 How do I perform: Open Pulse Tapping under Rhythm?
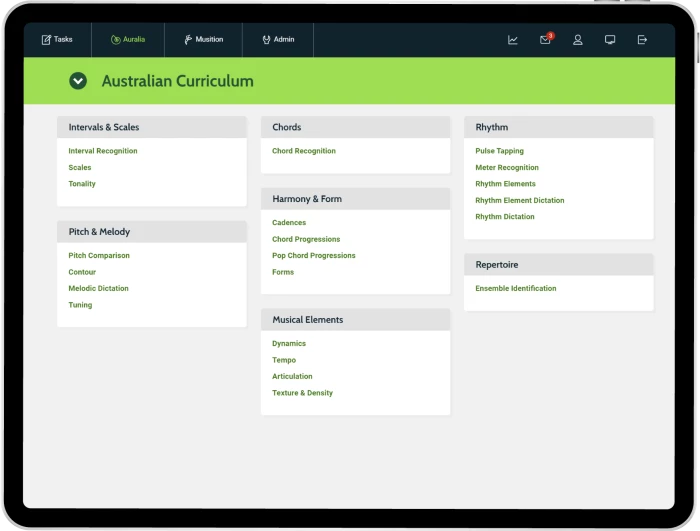(x=499, y=151)
